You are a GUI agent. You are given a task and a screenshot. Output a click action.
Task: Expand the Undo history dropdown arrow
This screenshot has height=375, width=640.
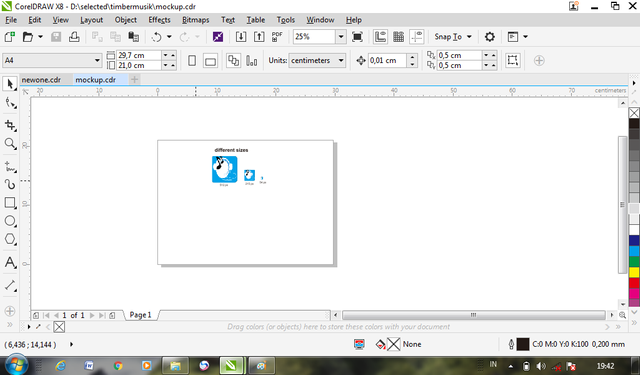click(x=169, y=37)
